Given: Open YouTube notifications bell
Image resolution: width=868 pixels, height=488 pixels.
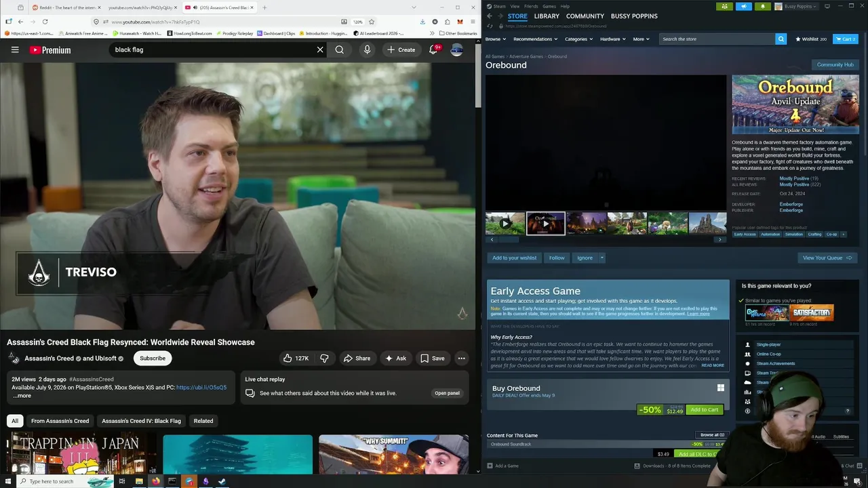Looking at the screenshot, I should pyautogui.click(x=434, y=49).
